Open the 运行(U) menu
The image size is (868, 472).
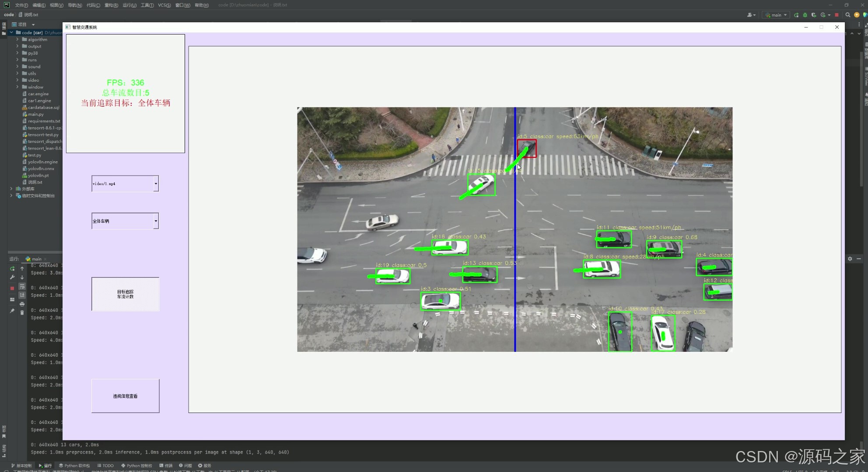click(129, 5)
